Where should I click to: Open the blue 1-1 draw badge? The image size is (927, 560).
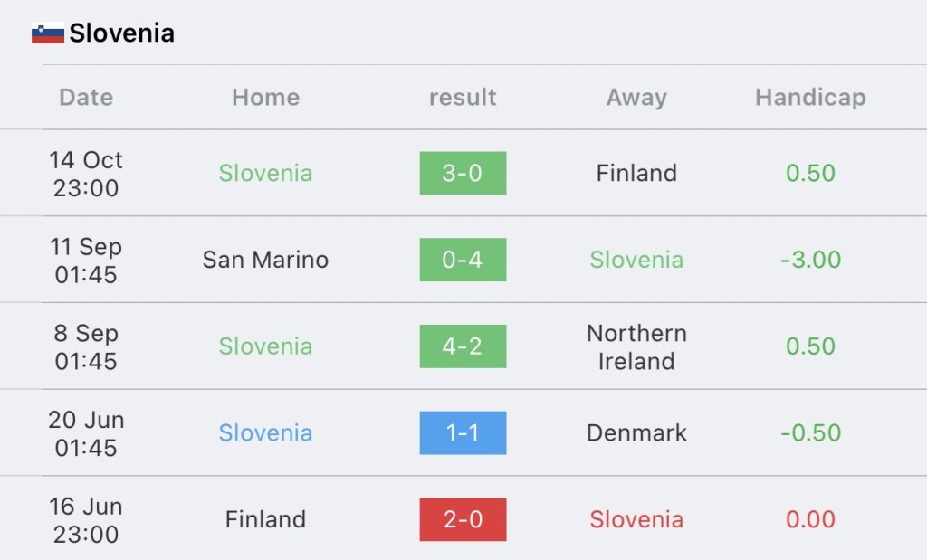pyautogui.click(x=463, y=433)
